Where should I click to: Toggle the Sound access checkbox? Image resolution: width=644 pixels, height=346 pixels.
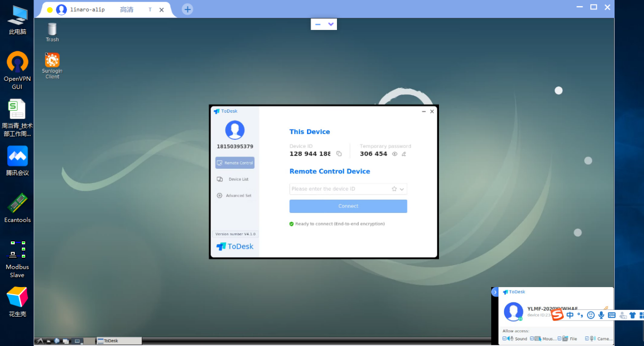pos(504,338)
